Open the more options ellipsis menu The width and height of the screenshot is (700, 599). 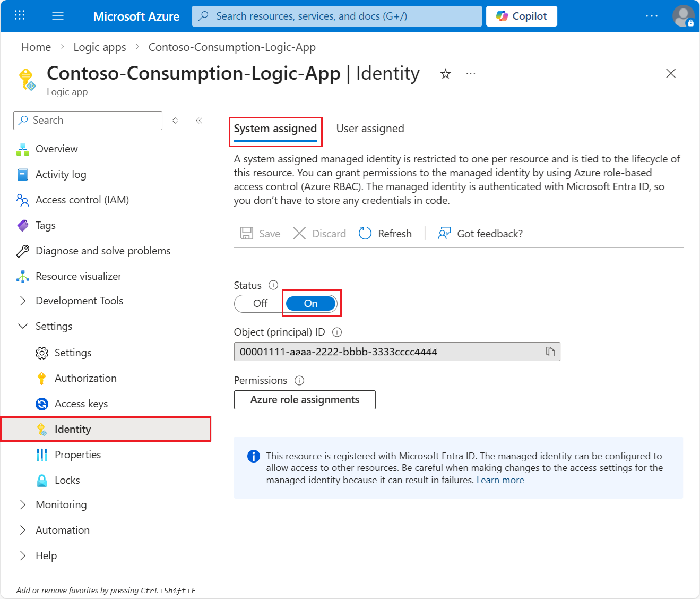[x=470, y=73]
